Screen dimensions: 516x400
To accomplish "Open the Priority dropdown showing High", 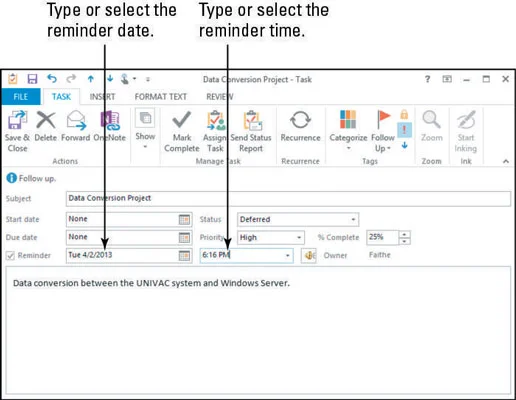I will [x=299, y=238].
